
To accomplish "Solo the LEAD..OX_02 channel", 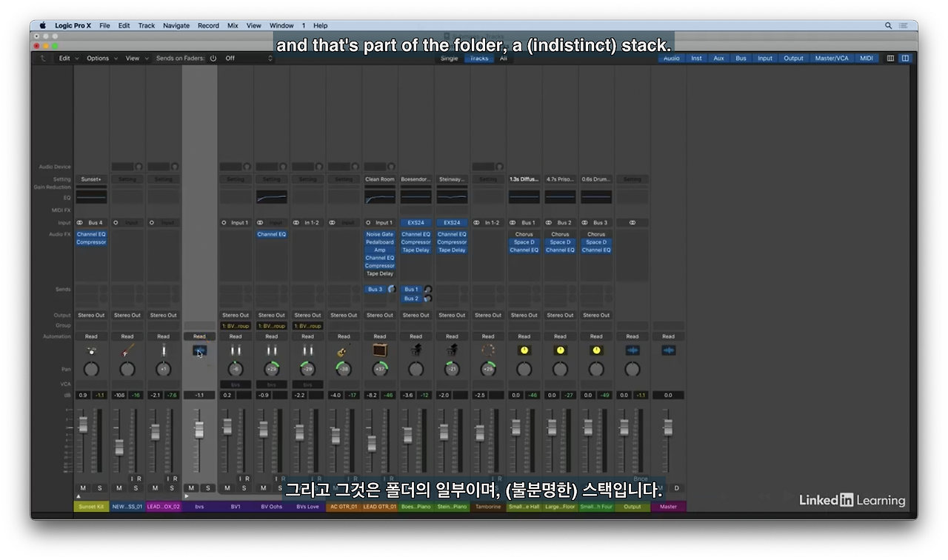I will (x=172, y=488).
